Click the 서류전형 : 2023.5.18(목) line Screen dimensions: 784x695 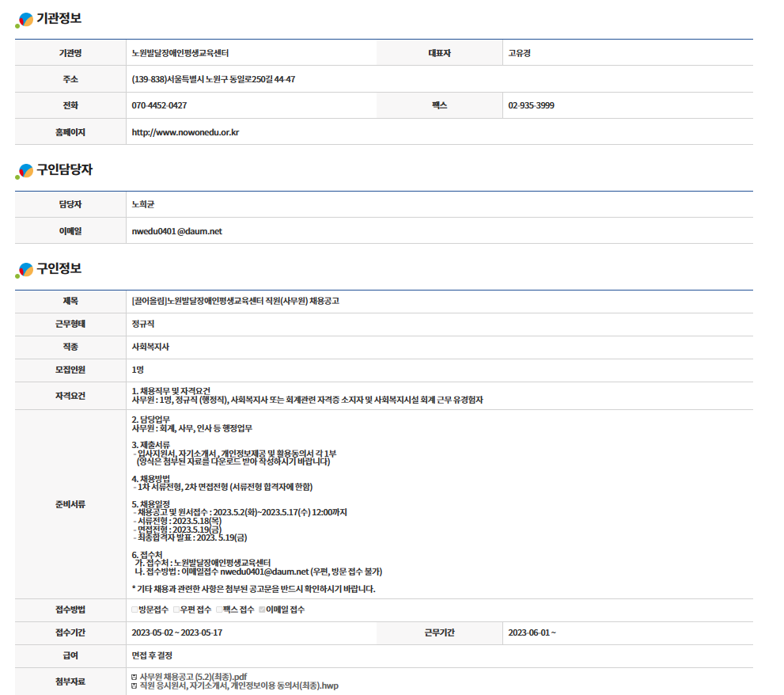pyautogui.click(x=177, y=521)
